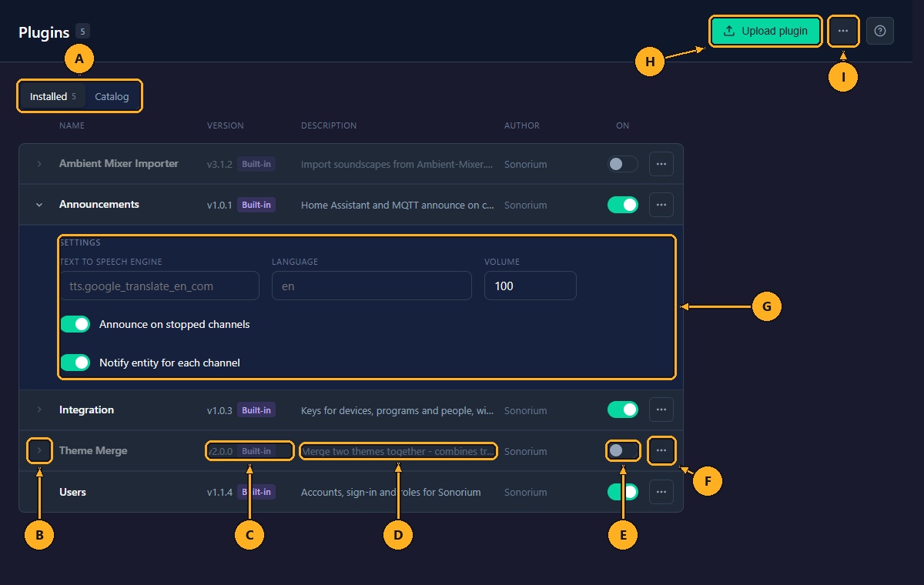Click the Built-in badge next to v1.1.4
The width and height of the screenshot is (924, 585).
pos(256,492)
